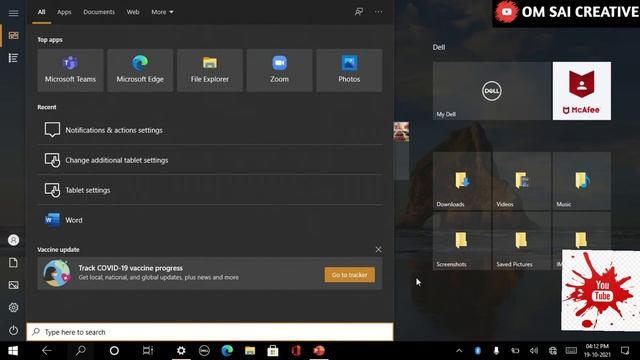Open Word from Recent list
The height and width of the screenshot is (360, 640).
pyautogui.click(x=210, y=220)
